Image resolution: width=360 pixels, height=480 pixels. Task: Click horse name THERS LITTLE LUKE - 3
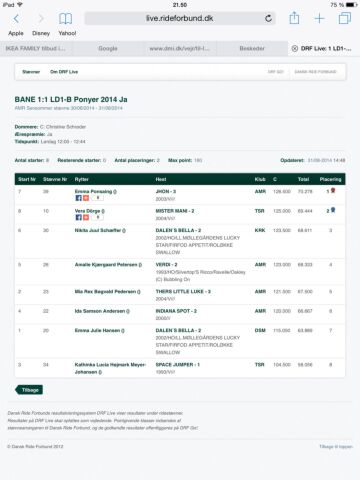[183, 292]
